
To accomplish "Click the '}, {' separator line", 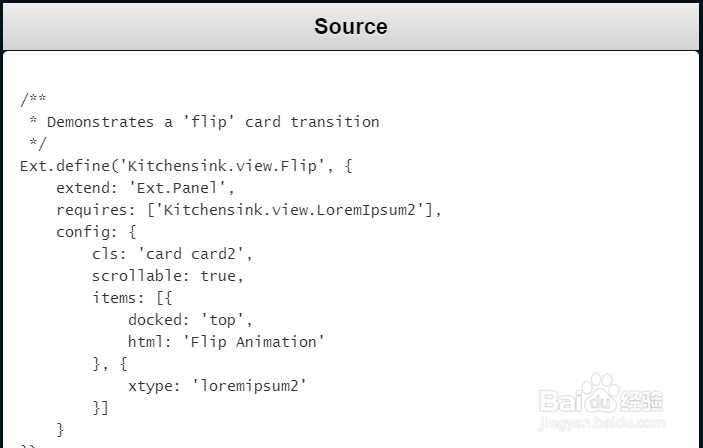I will point(109,364).
